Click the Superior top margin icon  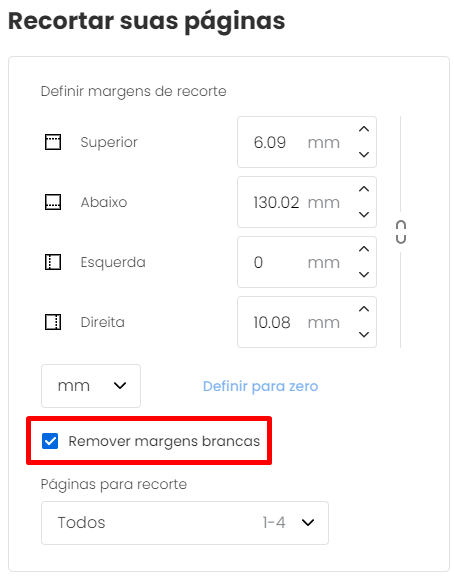pyautogui.click(x=53, y=142)
